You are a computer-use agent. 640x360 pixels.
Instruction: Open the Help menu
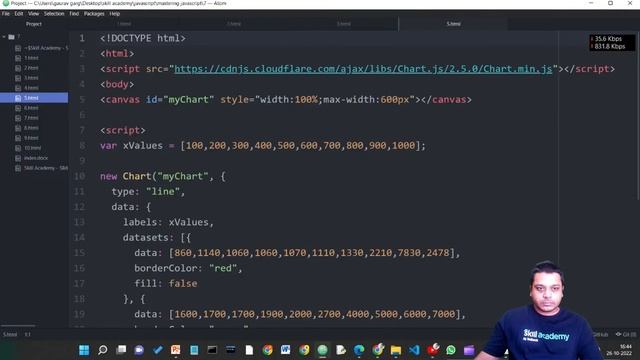pyautogui.click(x=115, y=13)
